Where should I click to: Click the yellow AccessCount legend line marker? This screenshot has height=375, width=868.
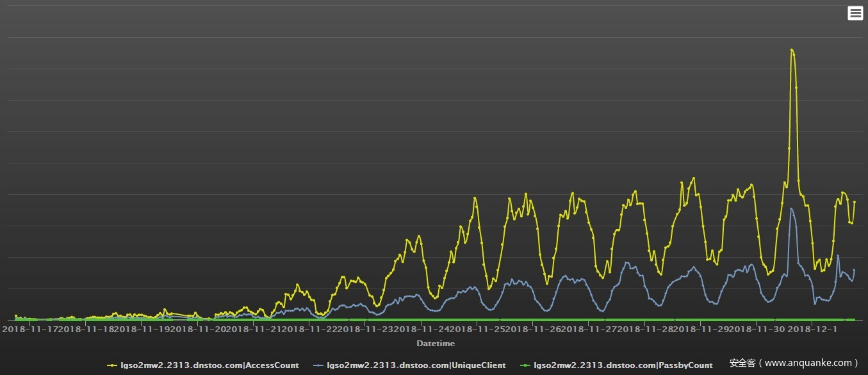click(112, 365)
